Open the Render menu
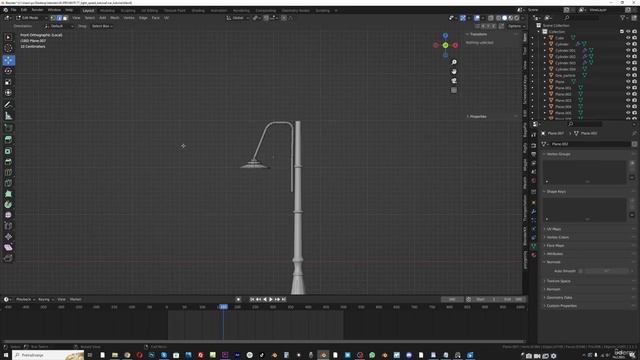The width and height of the screenshot is (640, 360). [37, 10]
